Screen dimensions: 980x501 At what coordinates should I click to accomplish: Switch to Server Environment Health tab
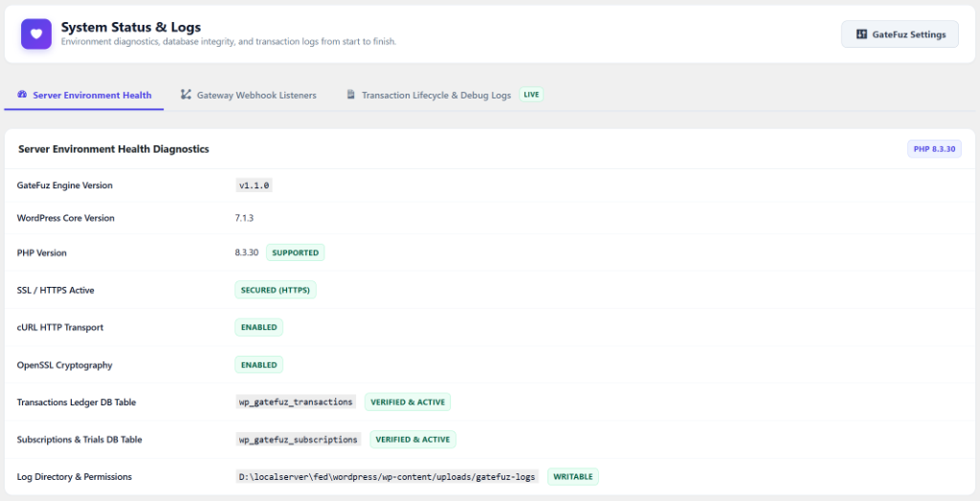click(x=84, y=96)
